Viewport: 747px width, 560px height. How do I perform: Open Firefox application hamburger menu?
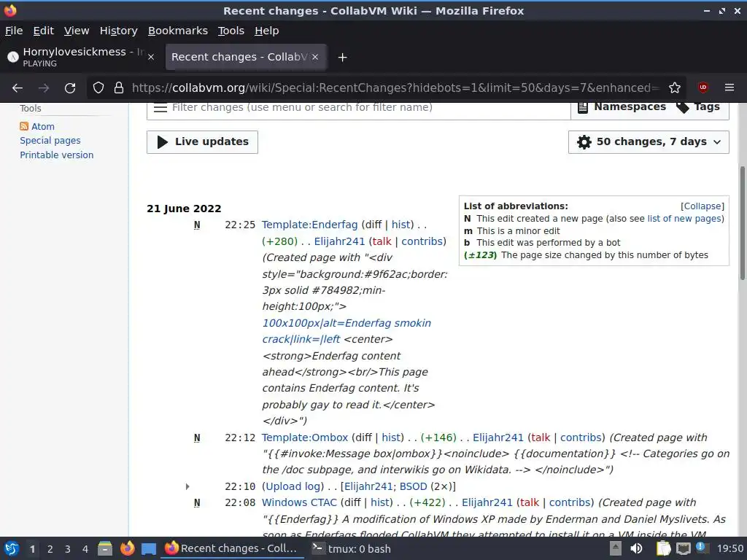(729, 87)
